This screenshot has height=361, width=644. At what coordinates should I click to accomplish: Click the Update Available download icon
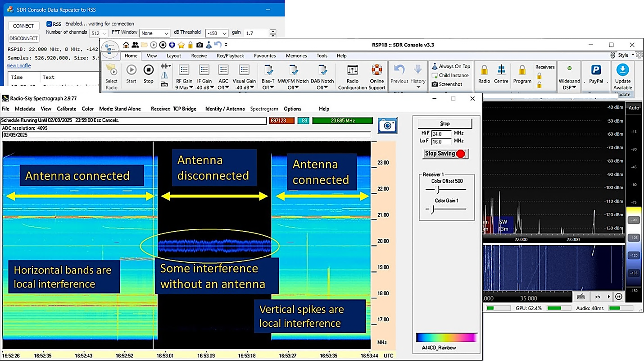coord(623,70)
